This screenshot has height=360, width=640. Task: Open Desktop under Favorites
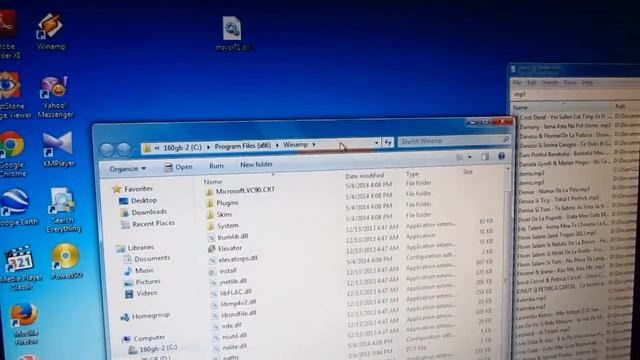[x=138, y=201]
